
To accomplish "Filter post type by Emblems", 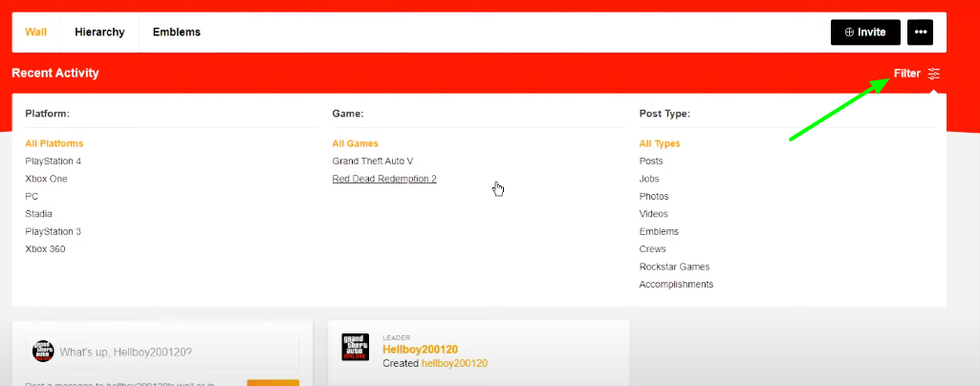I will [x=659, y=231].
